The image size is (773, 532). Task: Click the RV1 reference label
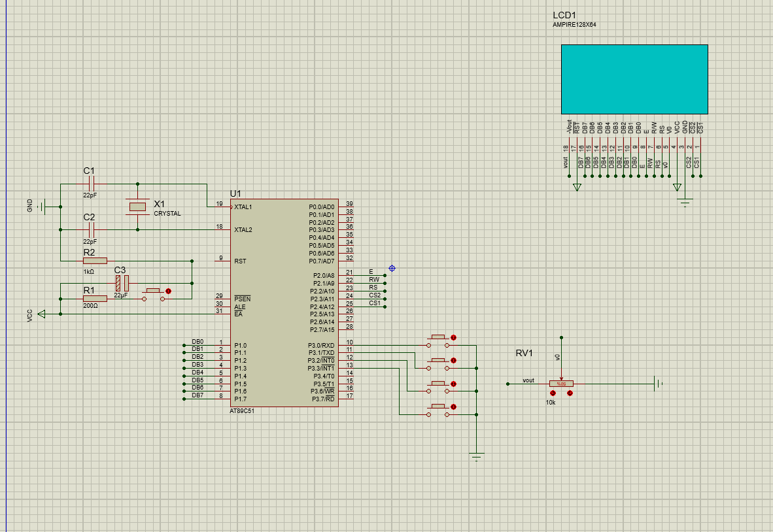pos(524,353)
